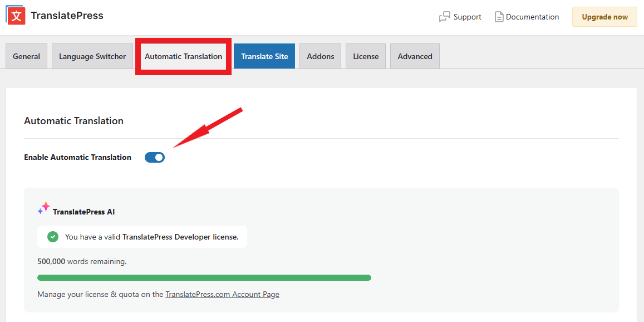Click the Enable Automatic Translation switch
The image size is (644, 322).
154,157
